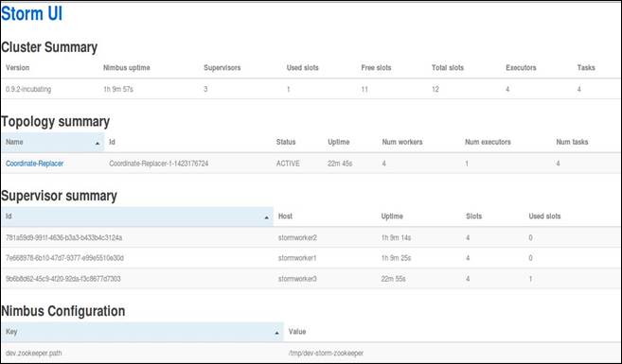
Task: Click the Free slots column header
Action: pos(376,68)
